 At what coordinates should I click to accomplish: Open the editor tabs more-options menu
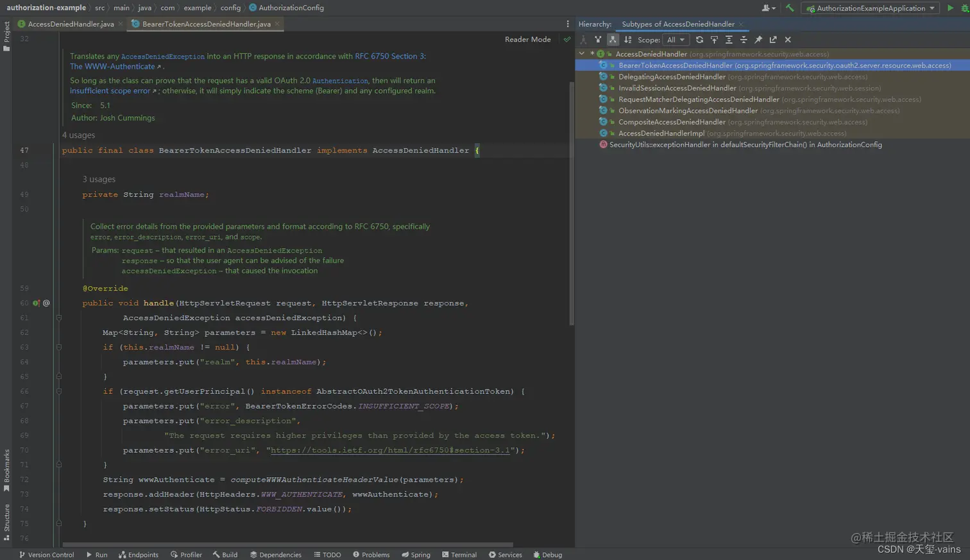point(568,24)
